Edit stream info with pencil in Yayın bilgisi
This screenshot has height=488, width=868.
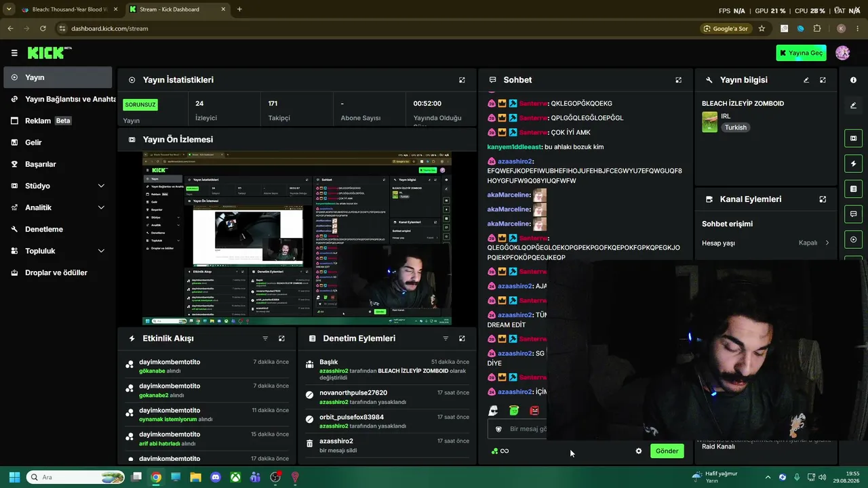[x=806, y=80]
